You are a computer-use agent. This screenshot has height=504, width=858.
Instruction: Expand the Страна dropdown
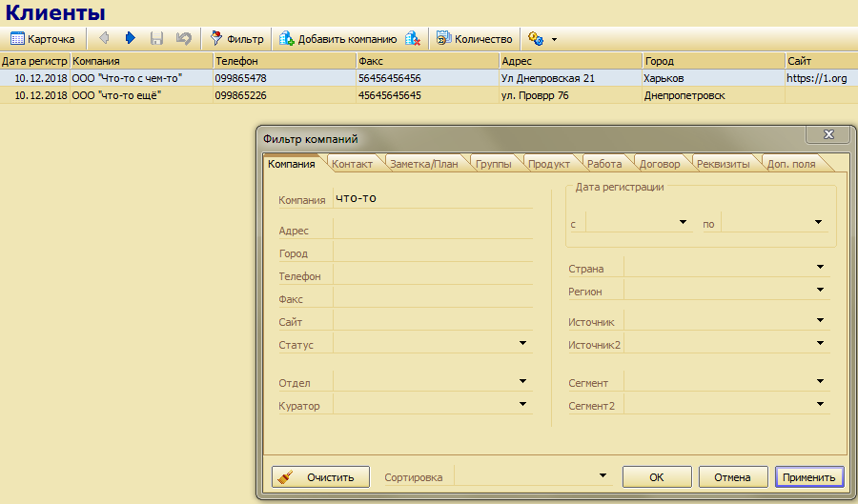tap(820, 268)
